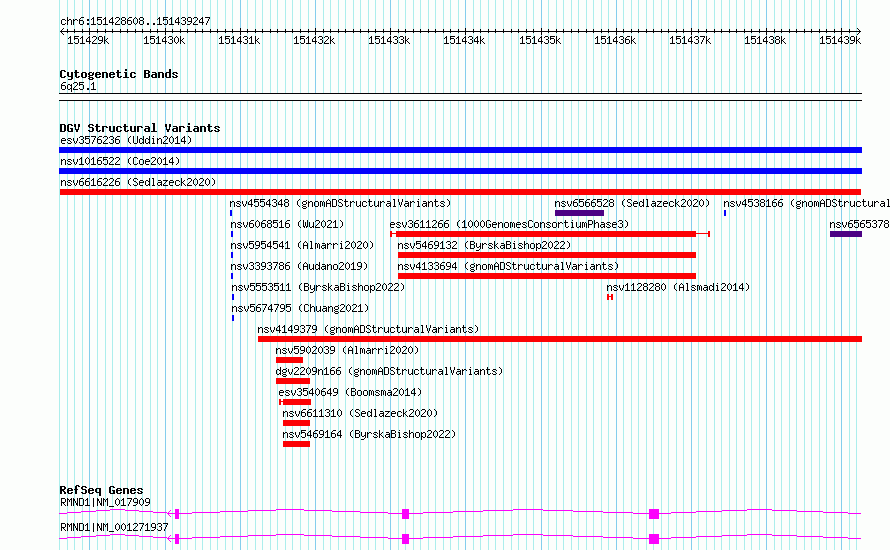Screen dimensions: 890x550
Task: Open the nsv6611310 (Sedlazeck2020) label
Action: click(x=360, y=413)
